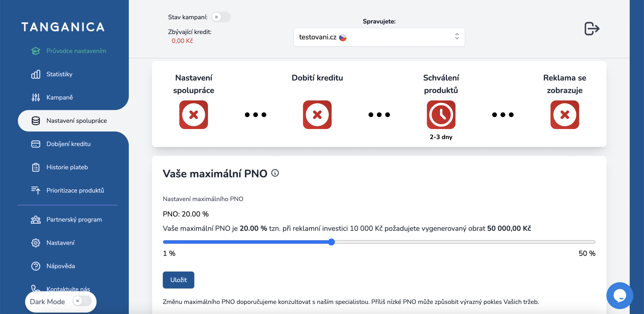This screenshot has width=644, height=314.
Task: Open the chat bubble widget
Action: [x=619, y=295]
